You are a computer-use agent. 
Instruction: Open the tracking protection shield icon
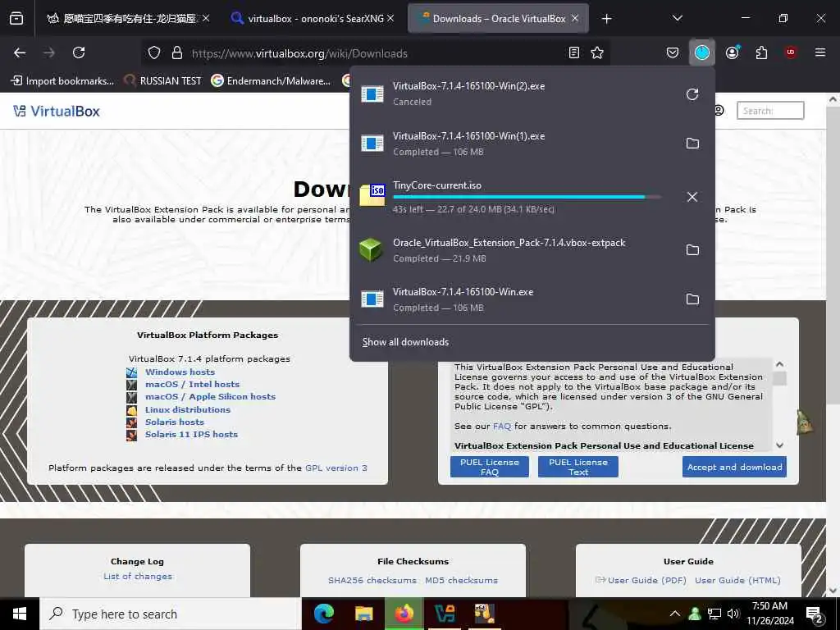[x=154, y=53]
